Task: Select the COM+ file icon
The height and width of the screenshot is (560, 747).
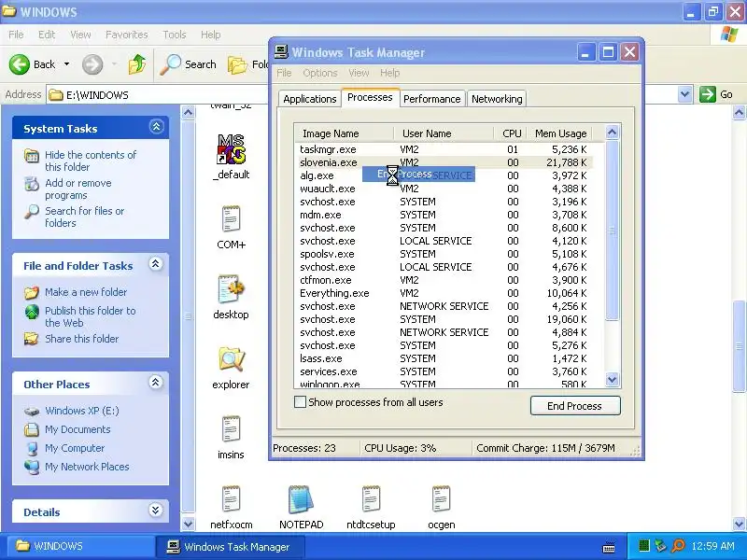Action: coord(231,219)
